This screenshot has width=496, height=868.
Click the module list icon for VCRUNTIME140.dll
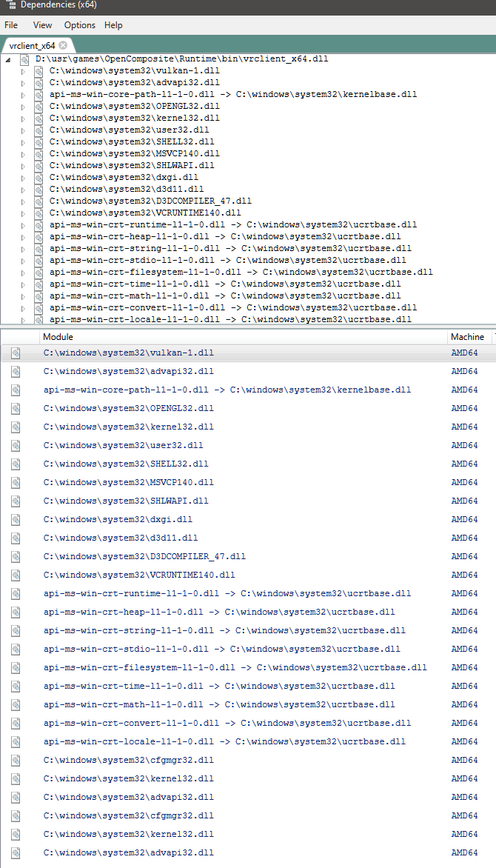16,575
